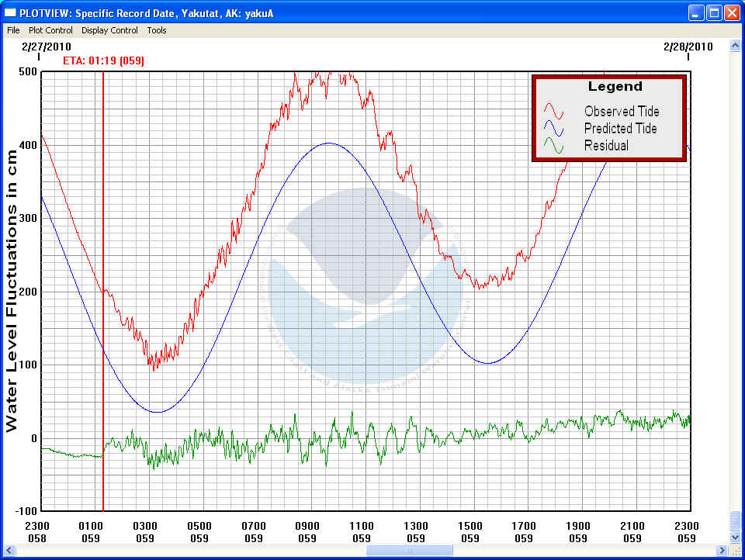Click the 2/27/2010 start date label
This screenshot has height=560, width=745.
pyautogui.click(x=47, y=47)
